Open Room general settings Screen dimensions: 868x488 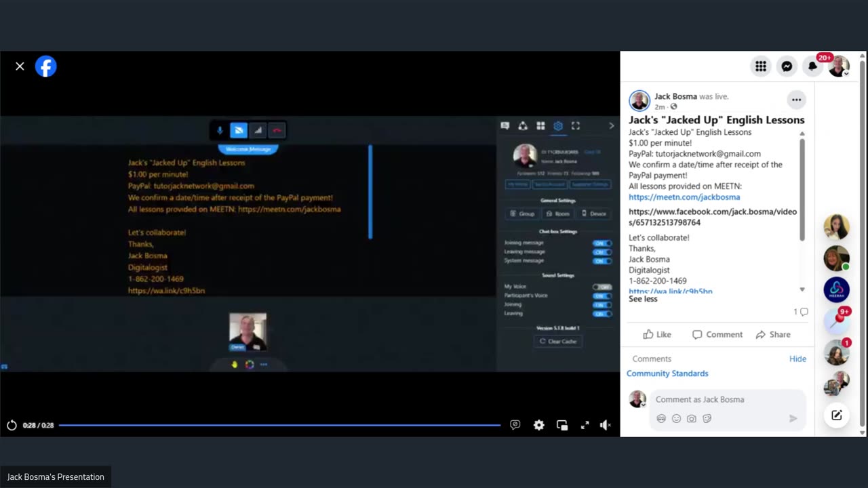pyautogui.click(x=558, y=213)
